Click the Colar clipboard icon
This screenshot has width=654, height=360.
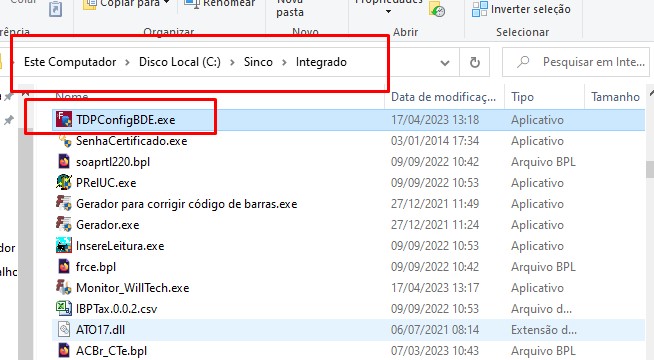(55, 9)
